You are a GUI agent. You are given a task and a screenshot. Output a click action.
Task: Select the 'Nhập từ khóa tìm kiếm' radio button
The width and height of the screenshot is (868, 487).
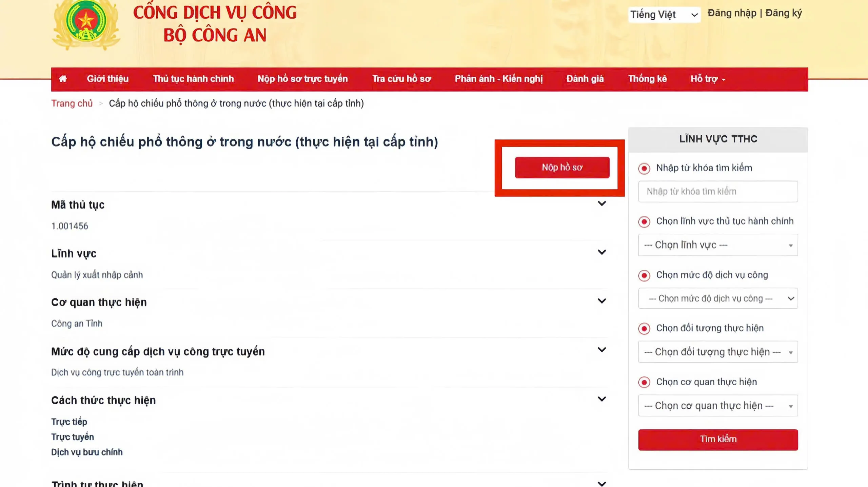coord(644,168)
